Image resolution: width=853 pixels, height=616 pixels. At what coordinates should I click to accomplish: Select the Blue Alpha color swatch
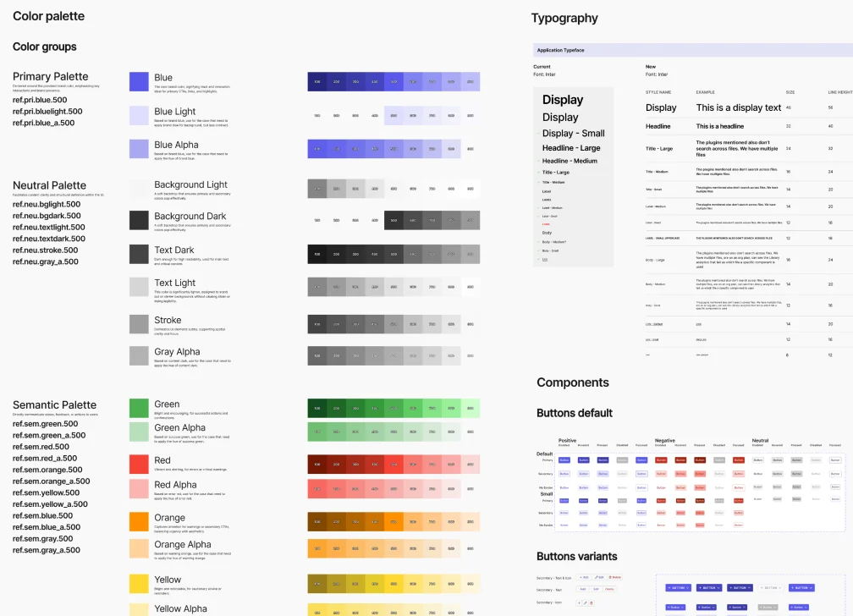click(139, 149)
